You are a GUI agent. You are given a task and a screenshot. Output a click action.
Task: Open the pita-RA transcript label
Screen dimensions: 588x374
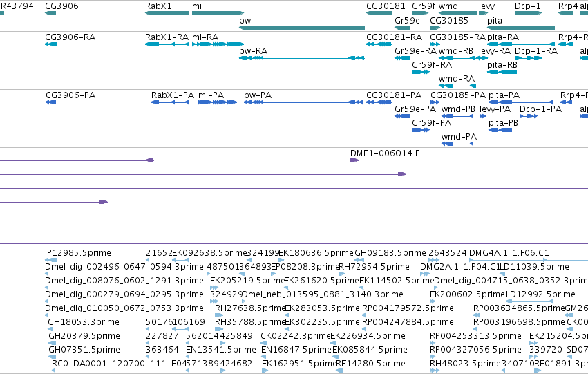[x=503, y=37]
